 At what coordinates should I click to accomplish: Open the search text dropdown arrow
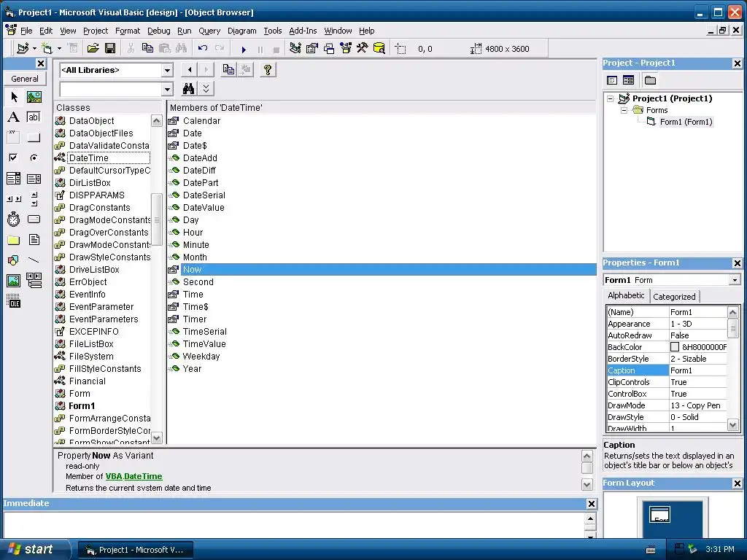(x=167, y=89)
